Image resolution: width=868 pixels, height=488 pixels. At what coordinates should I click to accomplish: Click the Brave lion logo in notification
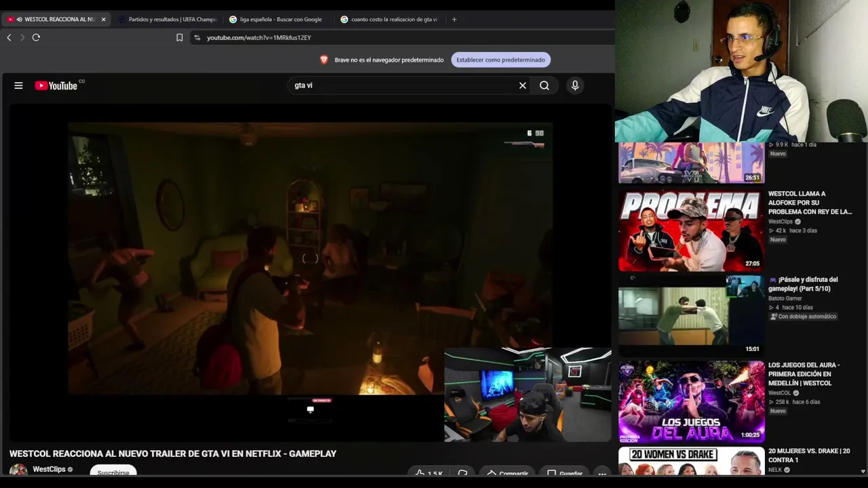pyautogui.click(x=324, y=60)
